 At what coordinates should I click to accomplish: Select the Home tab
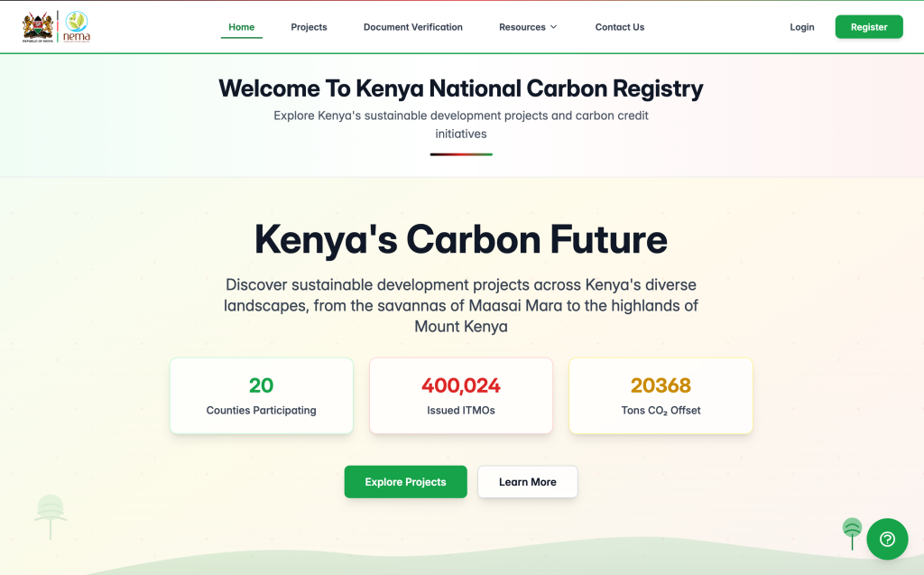(x=241, y=27)
